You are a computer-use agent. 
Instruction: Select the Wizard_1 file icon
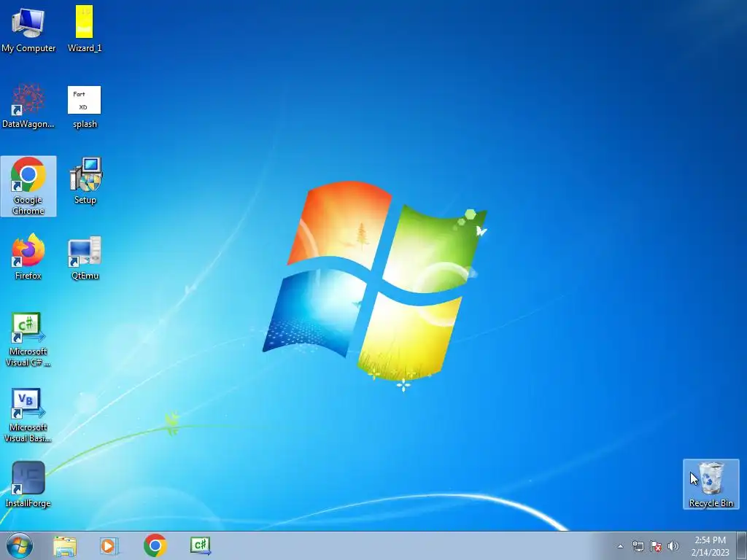click(85, 29)
